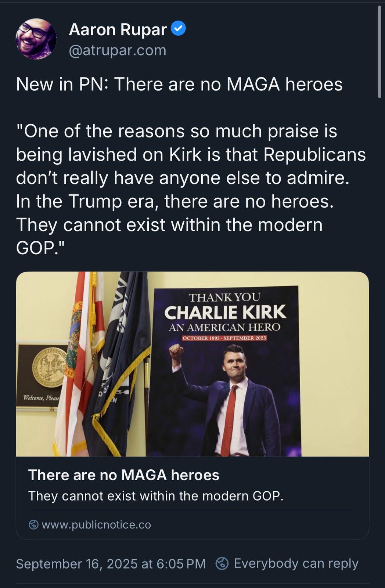Click the Charlie Kirk poster preview image
This screenshot has height=588, width=385.
[x=192, y=364]
